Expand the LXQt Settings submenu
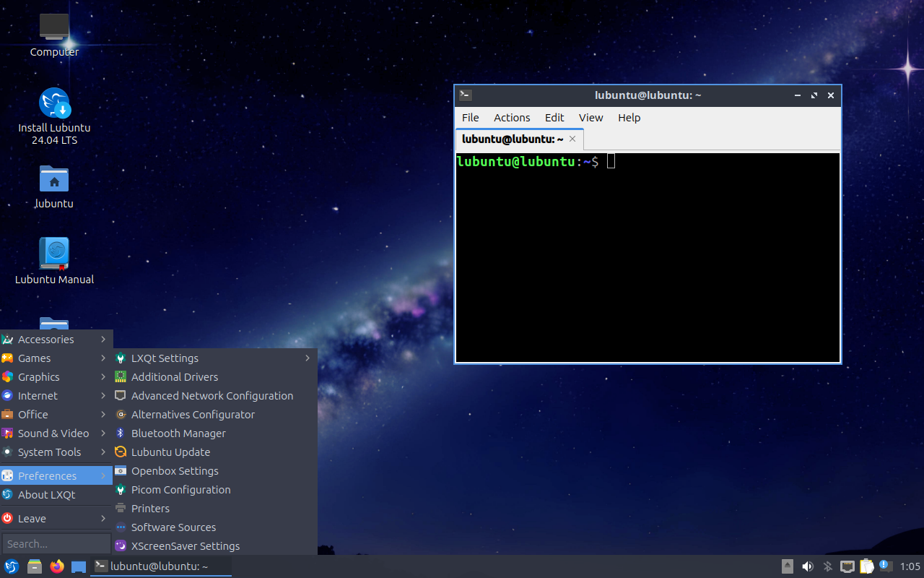 (215, 358)
